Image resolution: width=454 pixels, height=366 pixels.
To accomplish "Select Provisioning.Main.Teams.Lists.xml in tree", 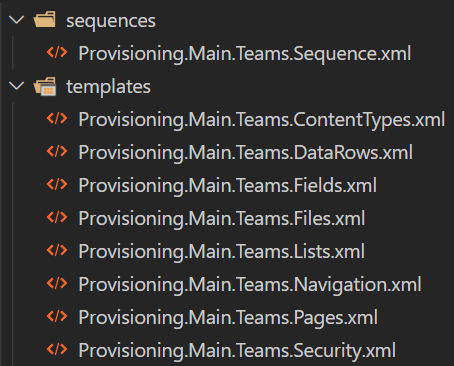I will click(222, 251).
